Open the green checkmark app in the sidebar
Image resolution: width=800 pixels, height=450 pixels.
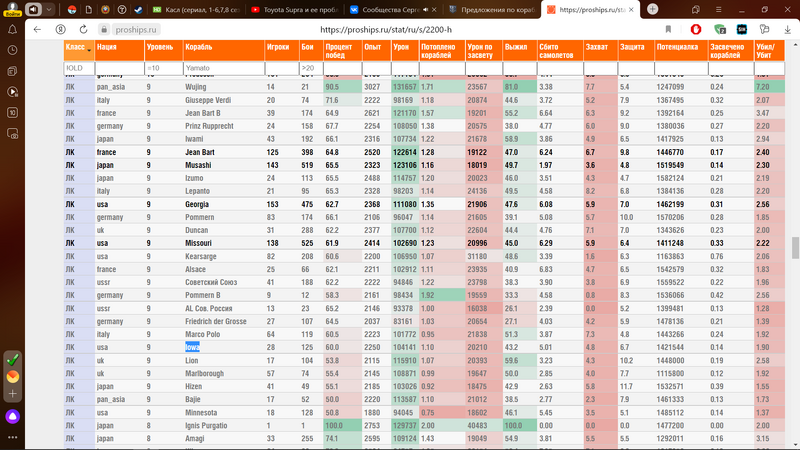tap(12, 359)
